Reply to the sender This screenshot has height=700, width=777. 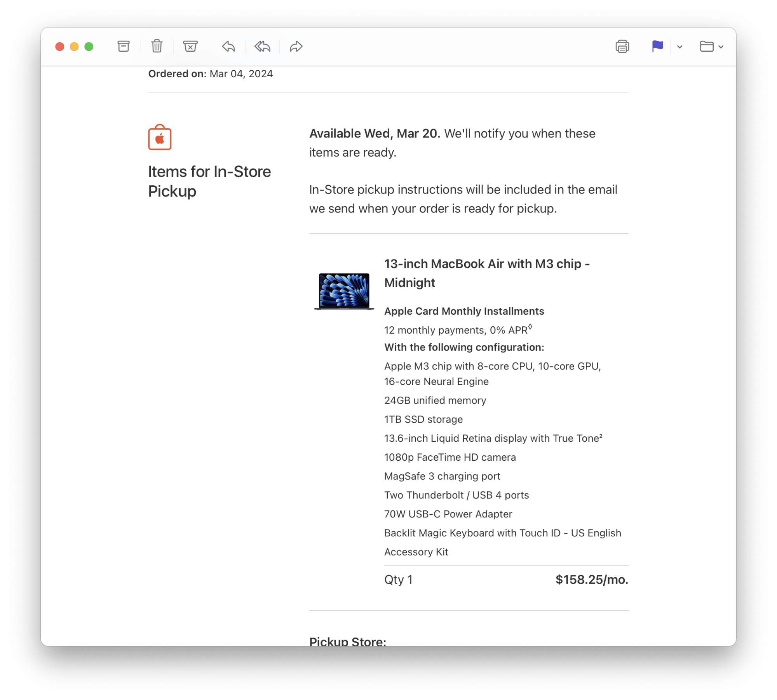(228, 47)
